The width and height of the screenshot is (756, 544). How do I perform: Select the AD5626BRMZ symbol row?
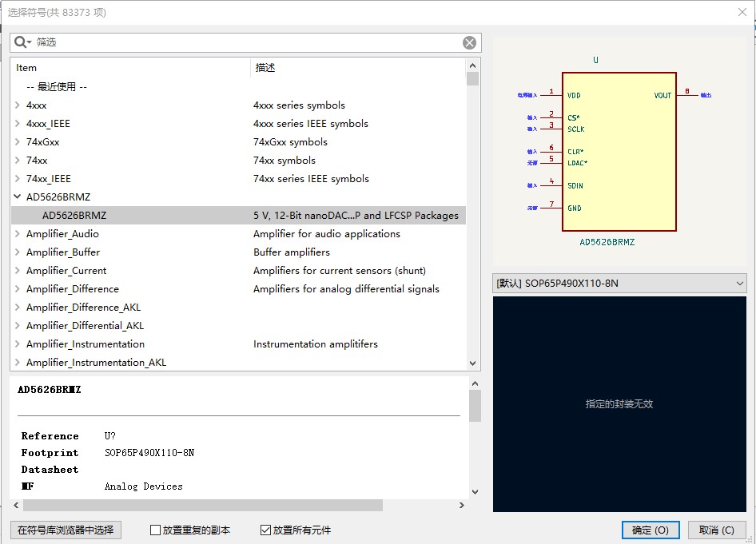239,216
